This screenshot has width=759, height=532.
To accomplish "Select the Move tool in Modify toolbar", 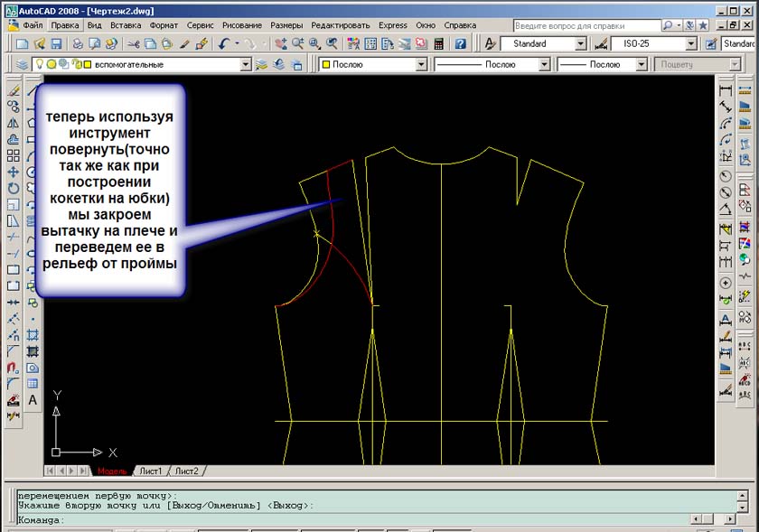I will click(14, 172).
